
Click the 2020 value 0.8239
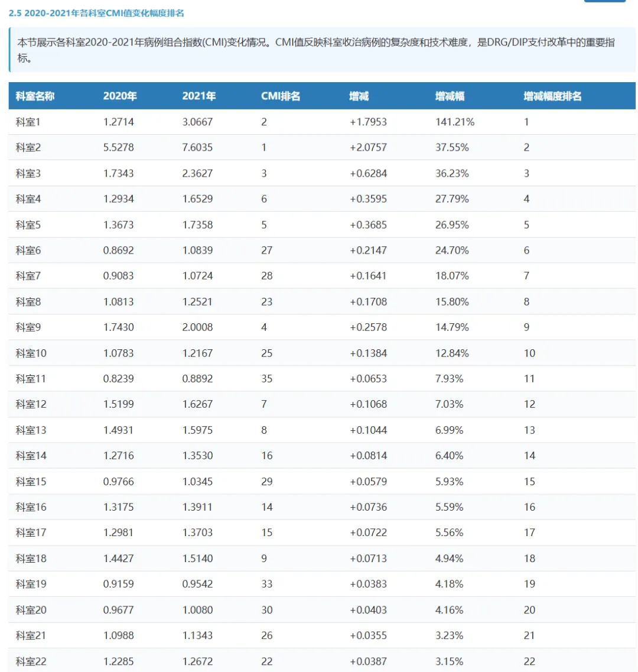tap(119, 378)
